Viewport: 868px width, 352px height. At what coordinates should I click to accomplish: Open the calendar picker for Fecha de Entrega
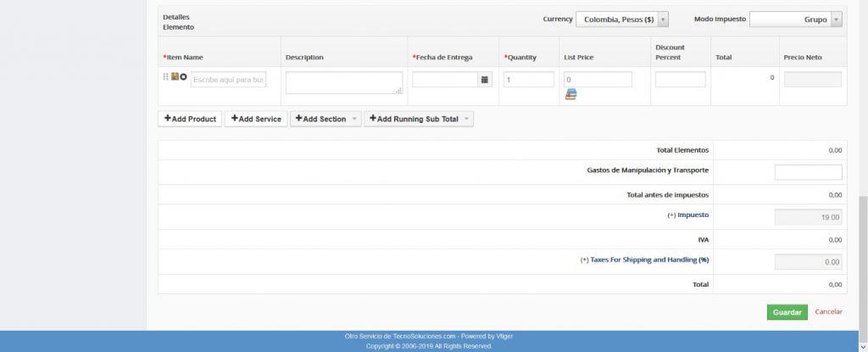coord(485,80)
